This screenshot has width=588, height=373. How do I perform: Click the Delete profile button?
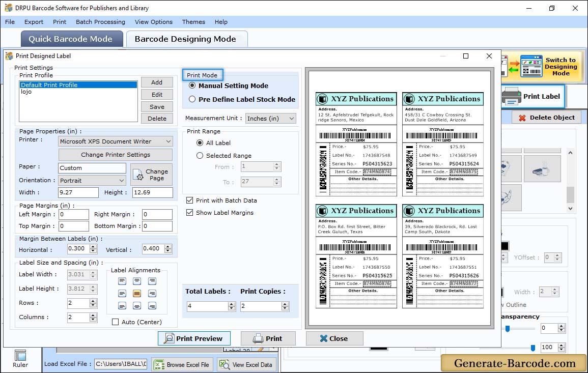click(157, 119)
